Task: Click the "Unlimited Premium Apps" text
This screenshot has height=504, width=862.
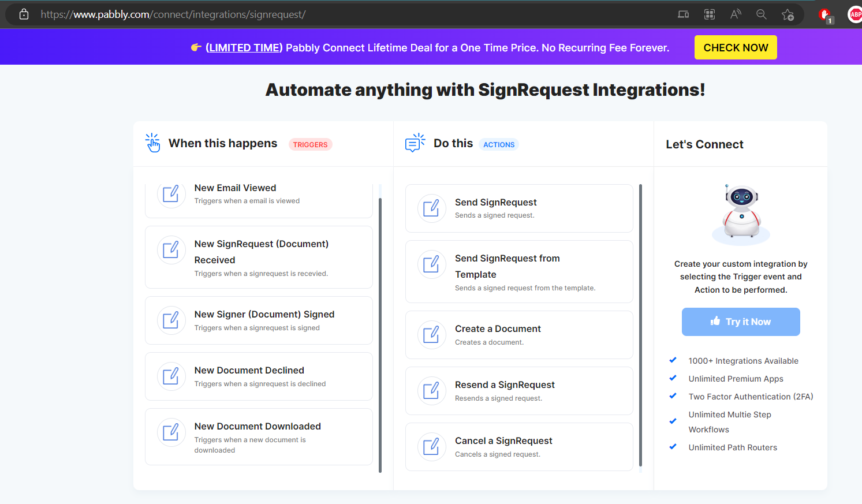Action: click(x=736, y=379)
